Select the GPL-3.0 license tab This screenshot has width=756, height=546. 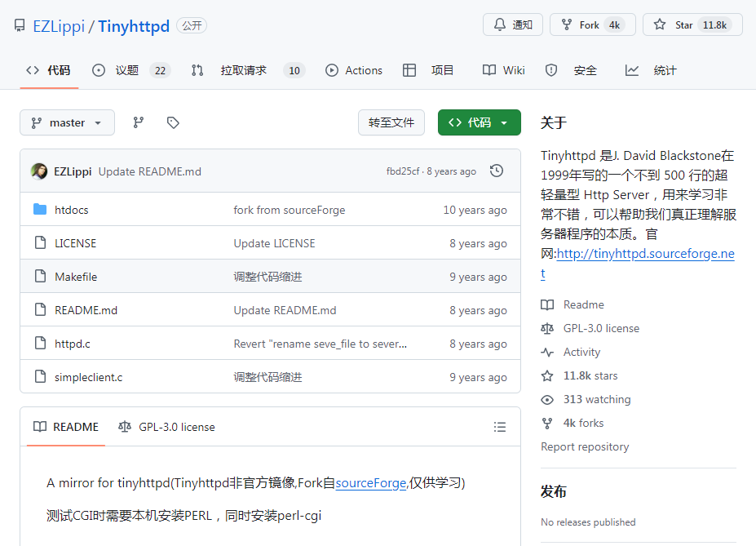coord(166,427)
